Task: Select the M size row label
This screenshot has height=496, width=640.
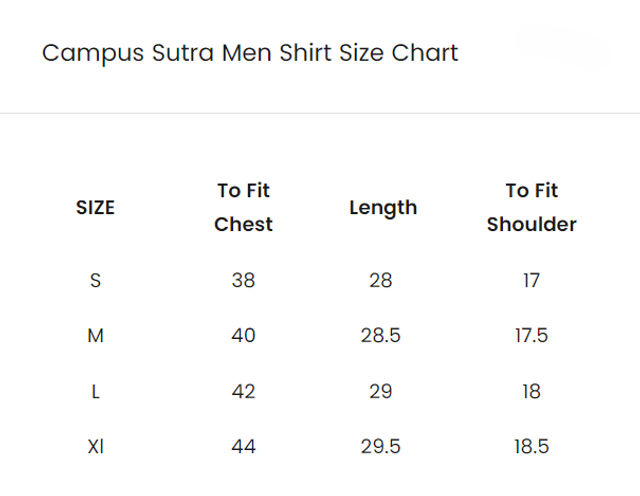Action: click(x=96, y=336)
